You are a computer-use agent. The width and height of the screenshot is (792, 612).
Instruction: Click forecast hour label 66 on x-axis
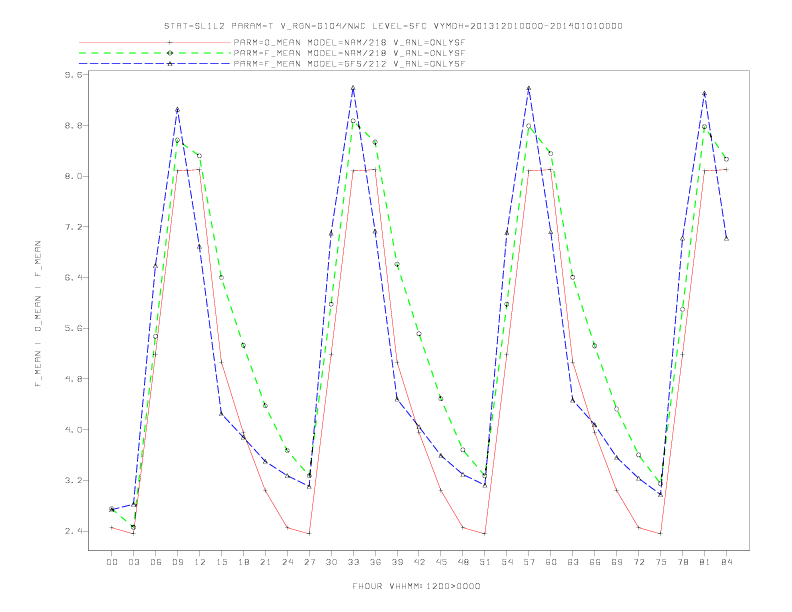point(595,562)
